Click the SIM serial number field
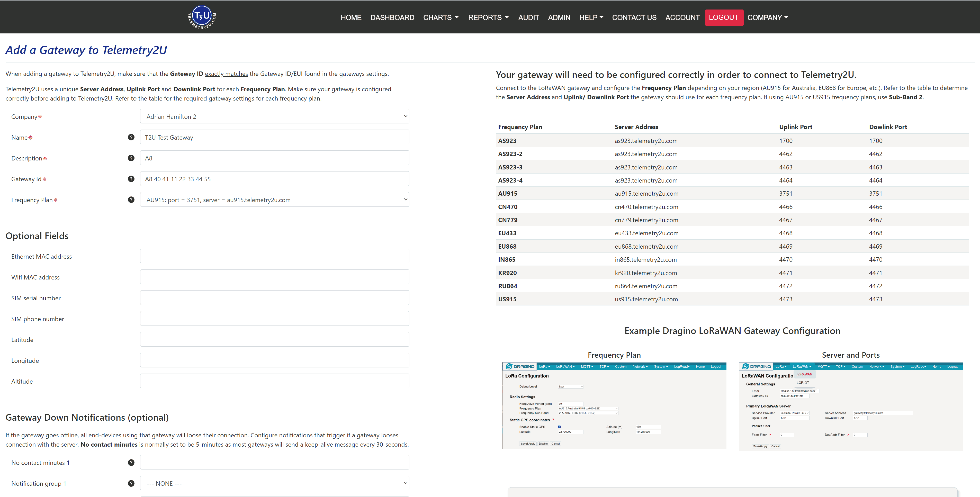980x497 pixels. [x=274, y=298]
